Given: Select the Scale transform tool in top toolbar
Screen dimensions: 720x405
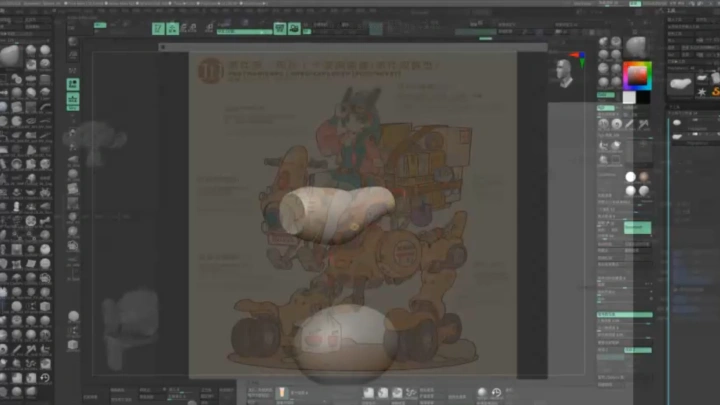Looking at the screenshot, I should pyautogui.click(x=193, y=28).
